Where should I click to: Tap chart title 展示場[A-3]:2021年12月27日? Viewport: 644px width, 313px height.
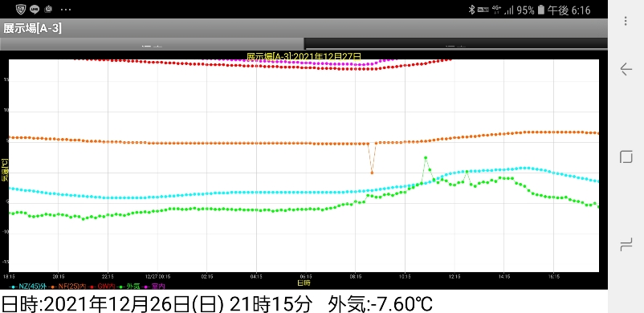(304, 56)
